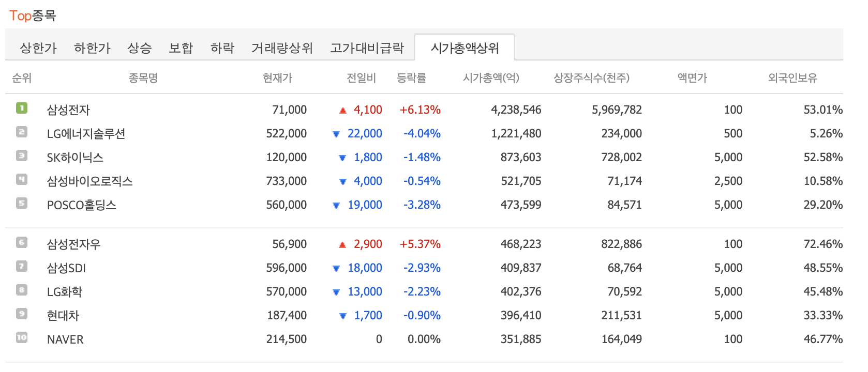Click the -4.04% change rate

[x=422, y=133]
